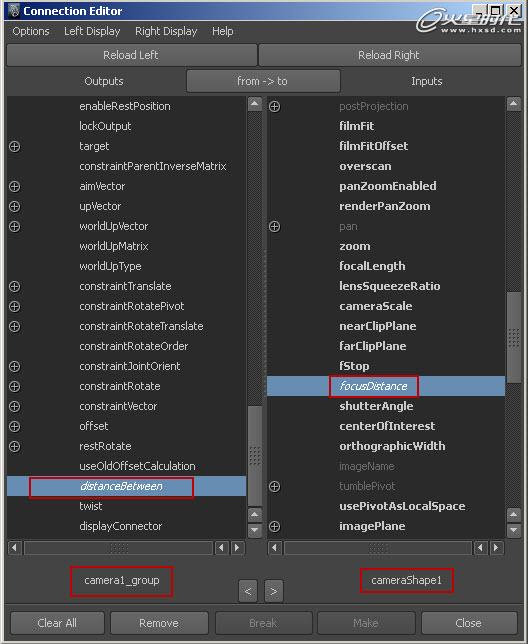Open the Right Display menu
This screenshot has height=644, width=528.
[166, 31]
